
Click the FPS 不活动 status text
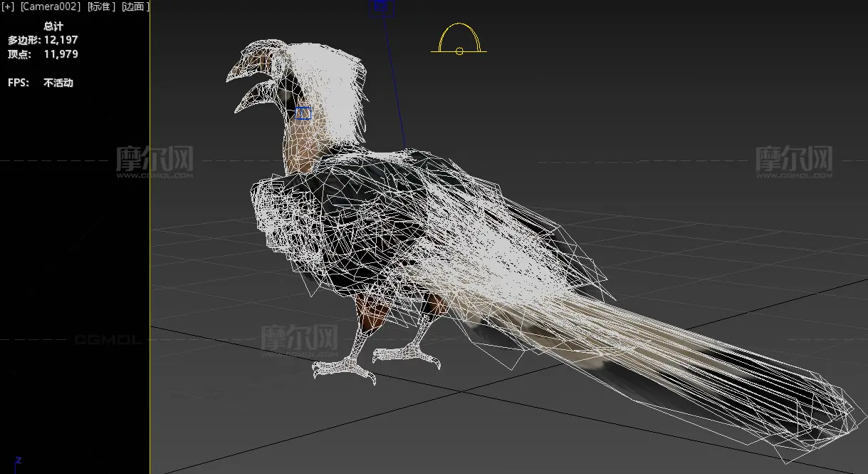(58, 83)
